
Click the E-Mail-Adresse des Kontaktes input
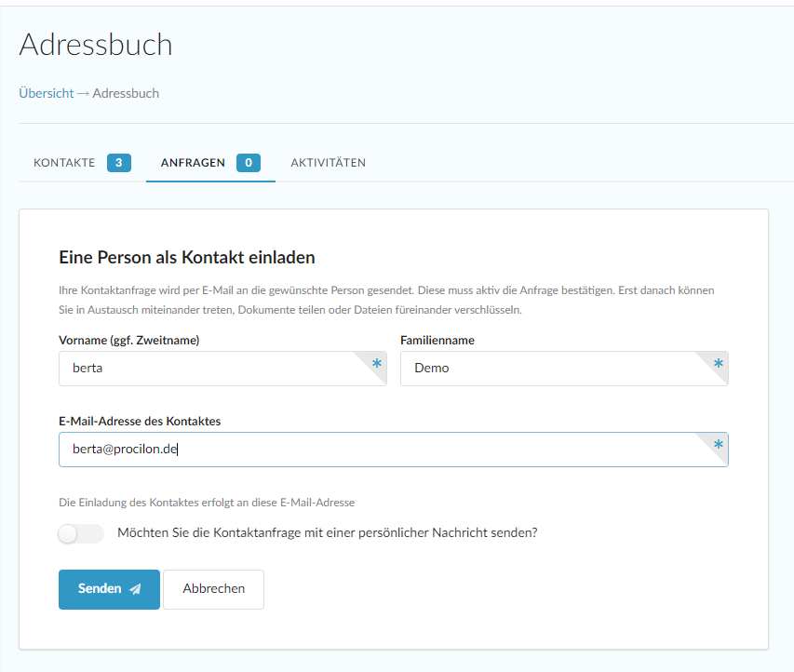372,450
